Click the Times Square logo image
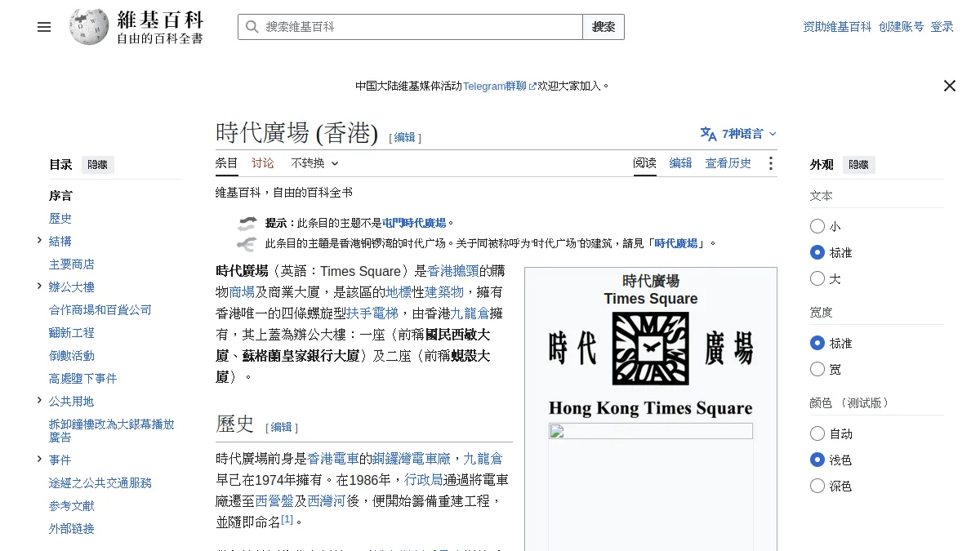The height and width of the screenshot is (551, 980). (x=651, y=364)
